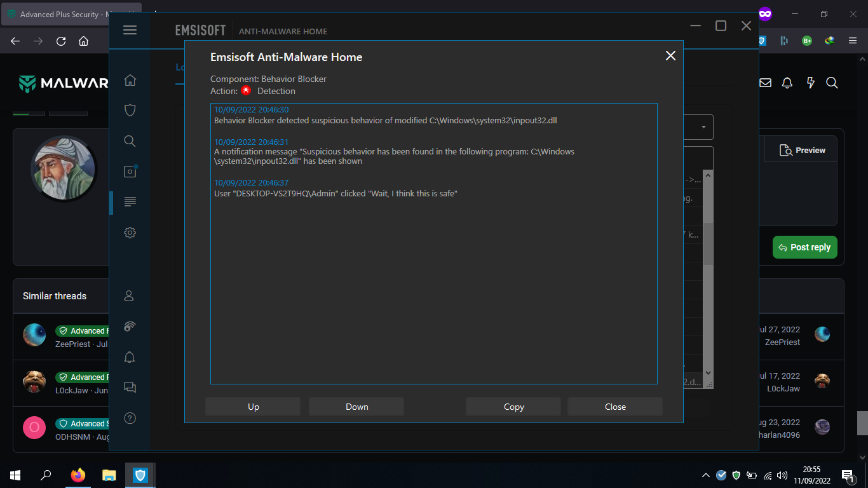868x488 pixels.
Task: Open the user account icon in Emsisoft sidebar
Action: pos(130,295)
